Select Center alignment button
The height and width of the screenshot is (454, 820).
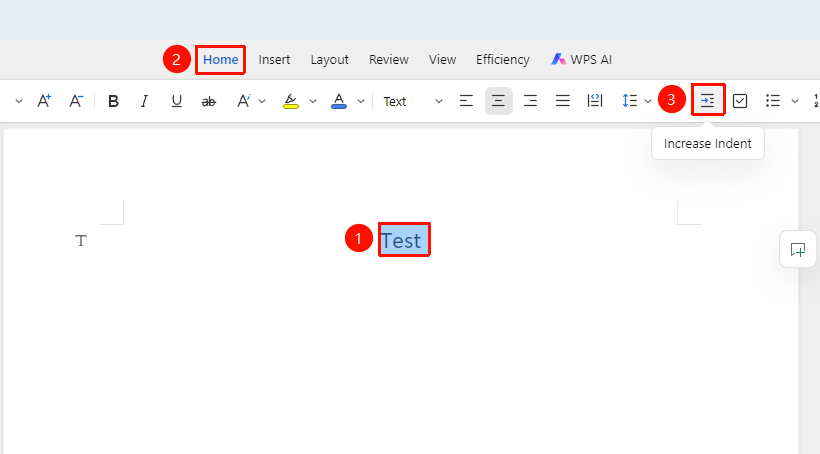(x=498, y=100)
